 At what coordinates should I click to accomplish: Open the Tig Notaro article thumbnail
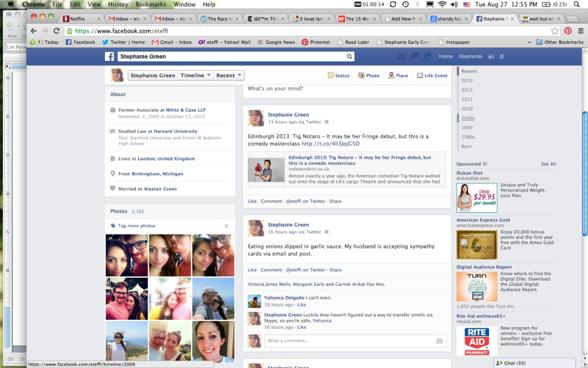266,170
